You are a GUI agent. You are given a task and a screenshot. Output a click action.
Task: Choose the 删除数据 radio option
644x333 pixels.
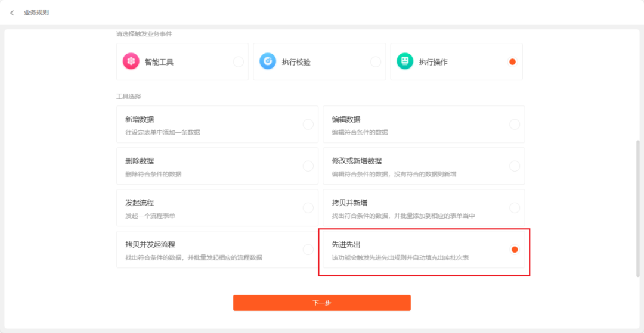308,166
